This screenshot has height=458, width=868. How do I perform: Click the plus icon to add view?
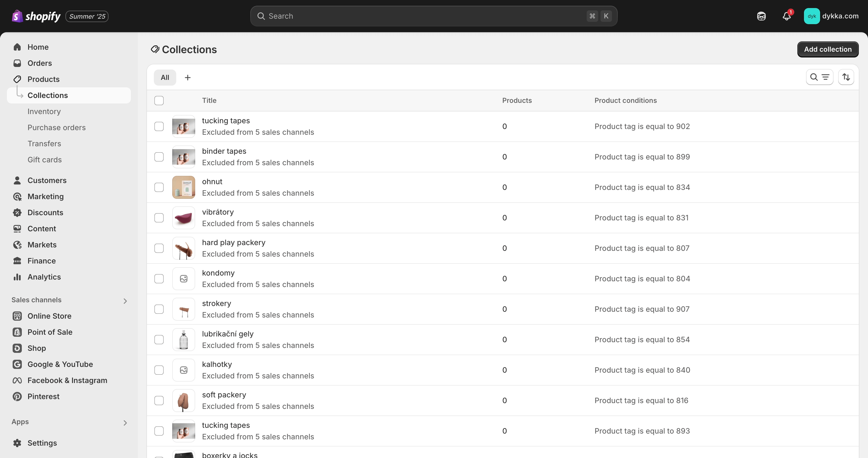click(x=188, y=78)
